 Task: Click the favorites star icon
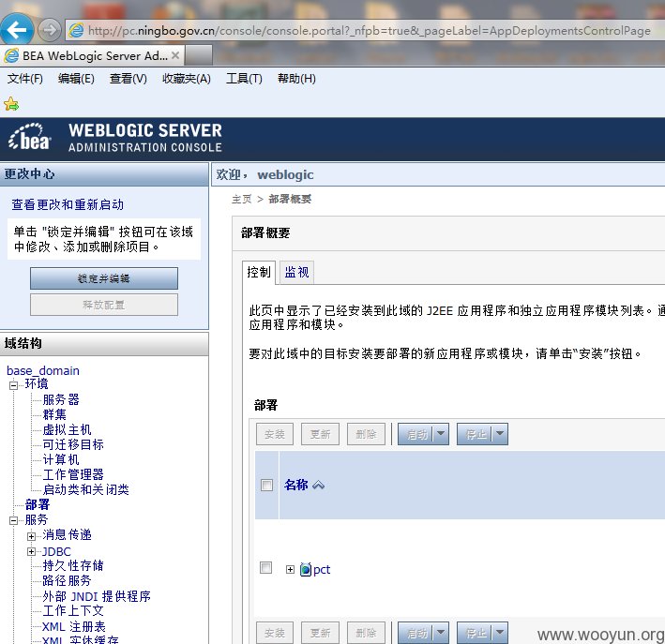(11, 104)
